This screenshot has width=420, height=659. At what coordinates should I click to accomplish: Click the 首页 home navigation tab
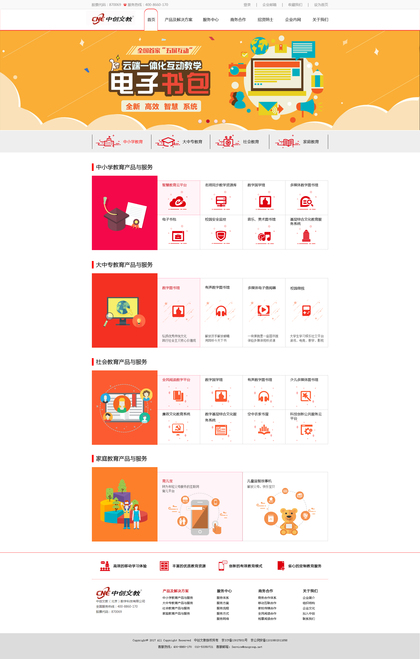(151, 20)
